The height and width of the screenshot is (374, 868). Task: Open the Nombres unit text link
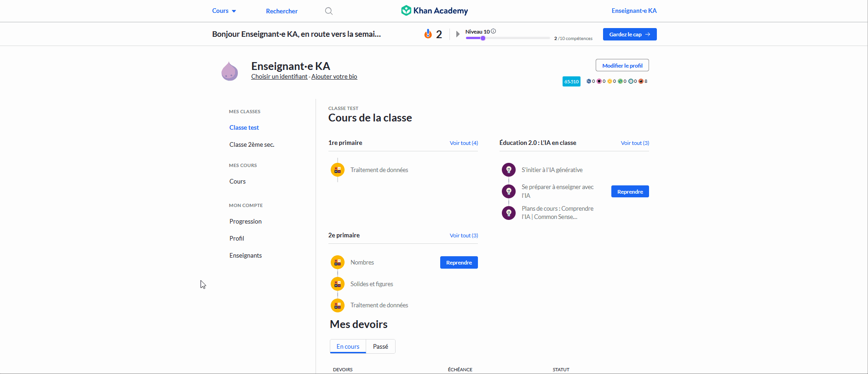click(x=362, y=262)
